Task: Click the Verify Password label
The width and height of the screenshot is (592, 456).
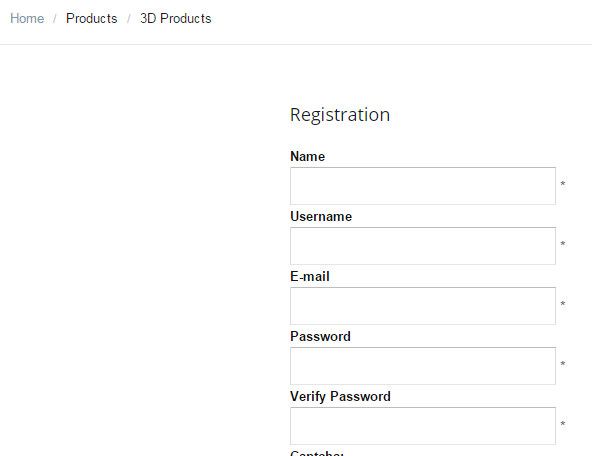Action: 340,397
